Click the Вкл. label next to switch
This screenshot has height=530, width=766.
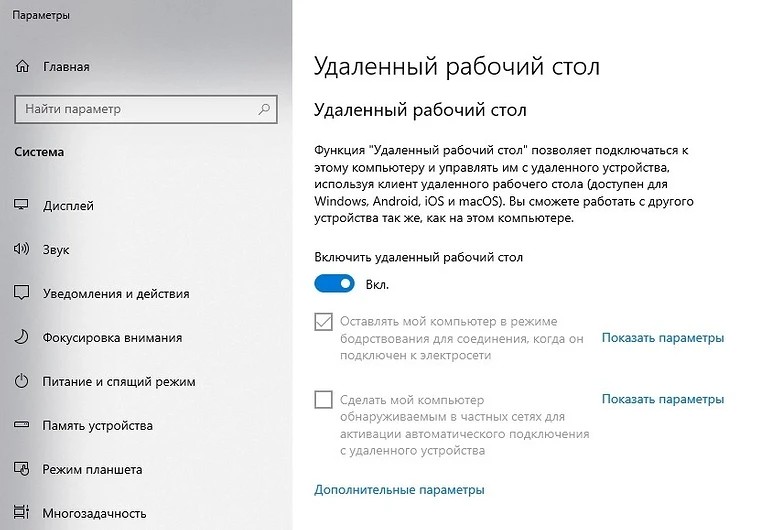pos(377,285)
